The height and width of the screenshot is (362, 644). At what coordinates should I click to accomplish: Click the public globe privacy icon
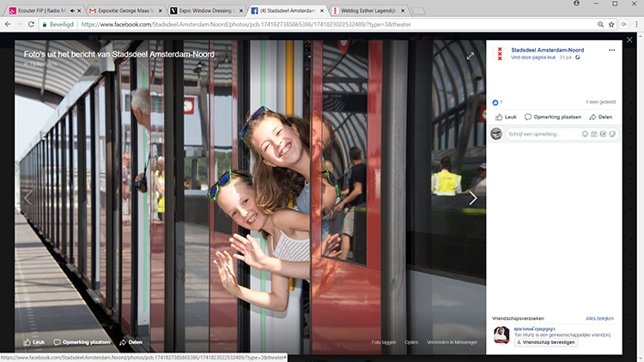click(578, 57)
